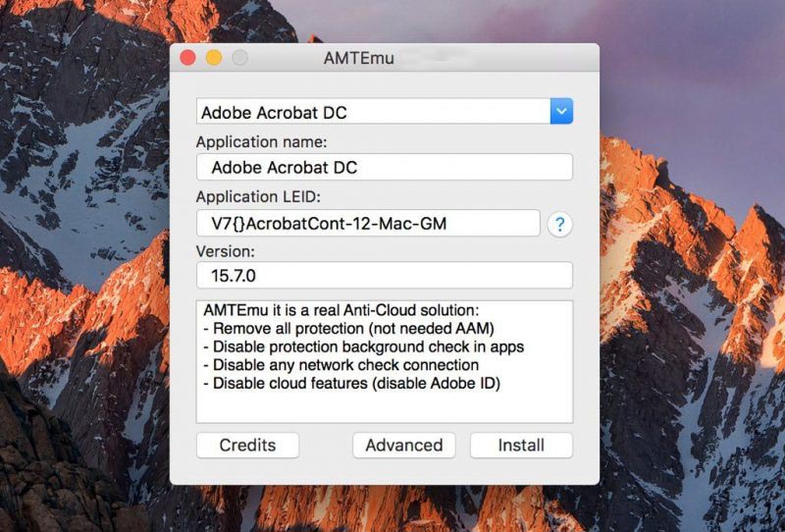Click the 'Version:' label
Screen dimensions: 785x532
[226, 251]
